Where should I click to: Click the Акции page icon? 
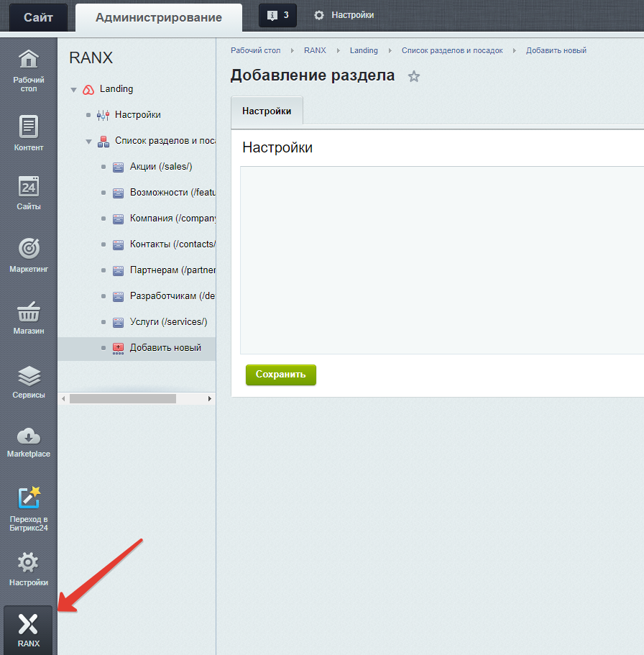pos(118,167)
